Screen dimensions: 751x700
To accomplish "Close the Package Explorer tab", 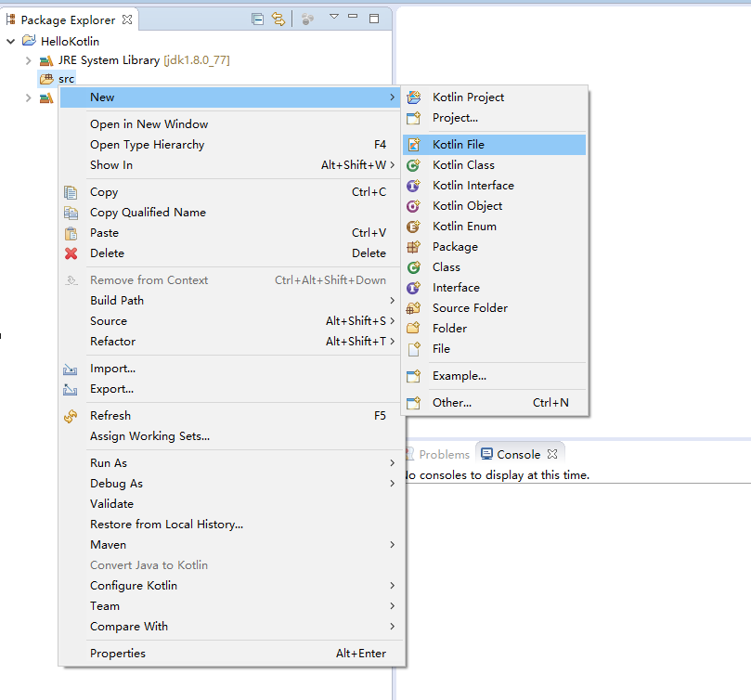I will pos(127,19).
